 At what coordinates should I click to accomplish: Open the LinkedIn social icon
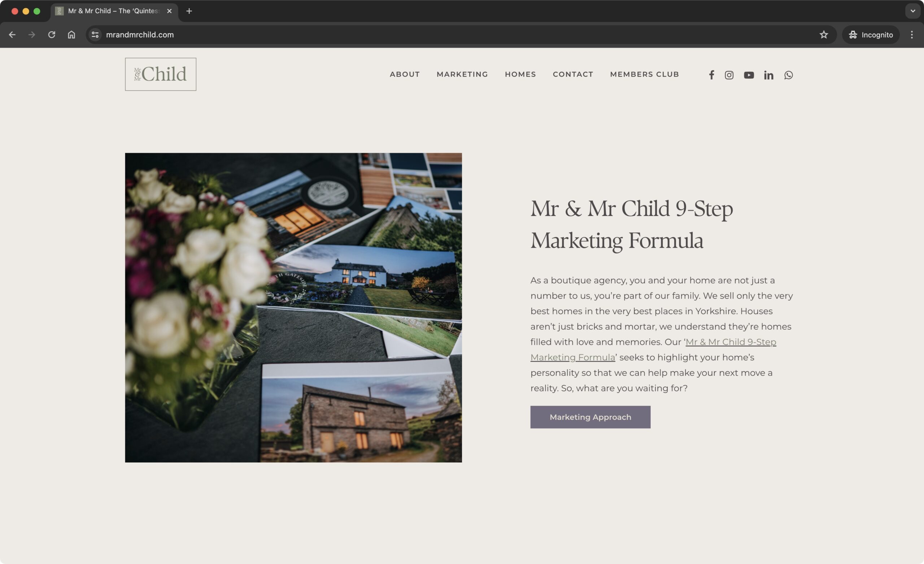768,75
